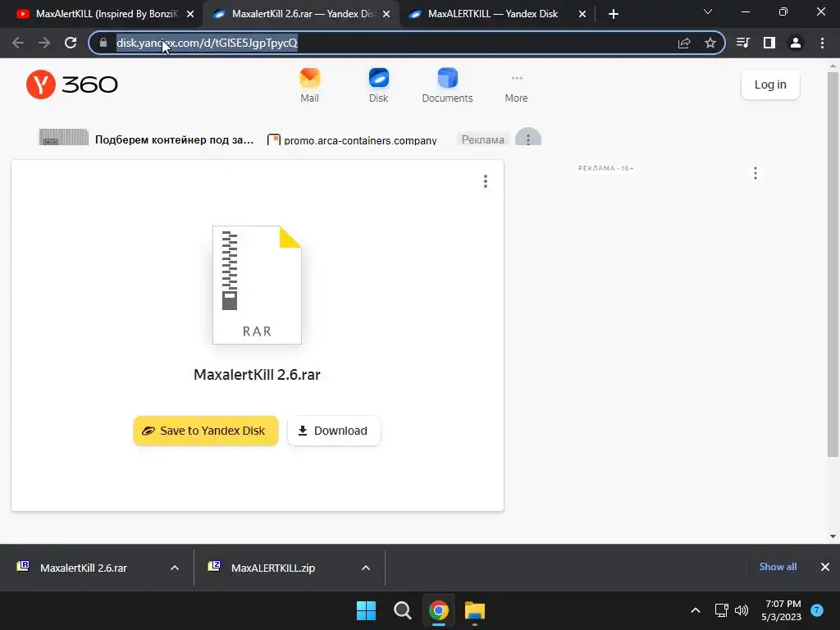Open File Explorer from taskbar
This screenshot has height=630, width=840.
point(475,610)
